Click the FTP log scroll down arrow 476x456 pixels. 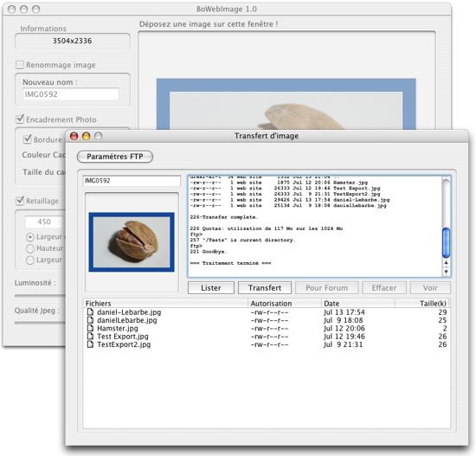pyautogui.click(x=446, y=272)
